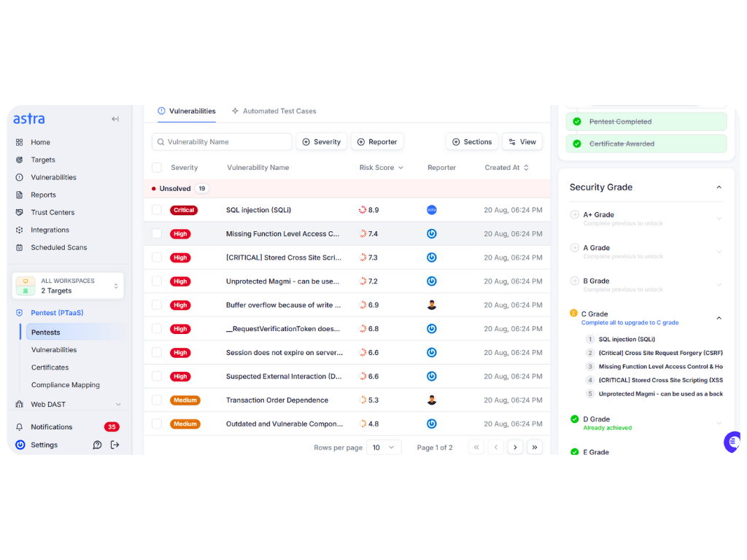Check the Stored Cross Site Scripting row checkbox
This screenshot has width=747, height=560.
coord(157,257)
